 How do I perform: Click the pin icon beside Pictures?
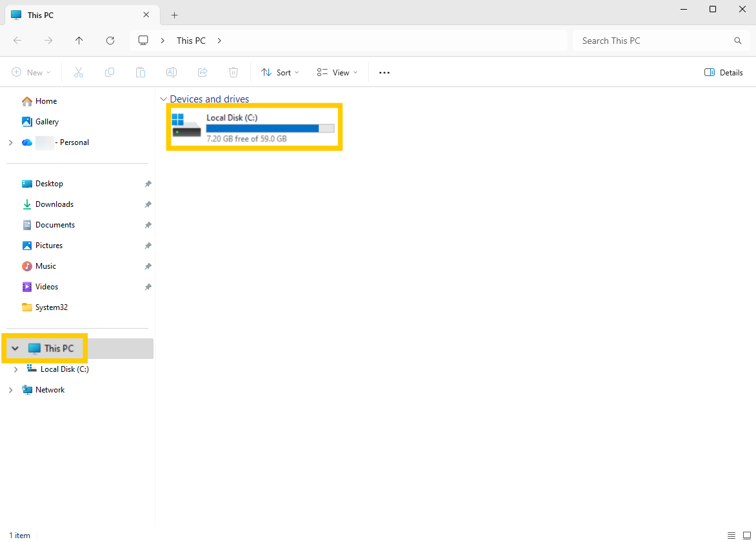[x=148, y=246]
